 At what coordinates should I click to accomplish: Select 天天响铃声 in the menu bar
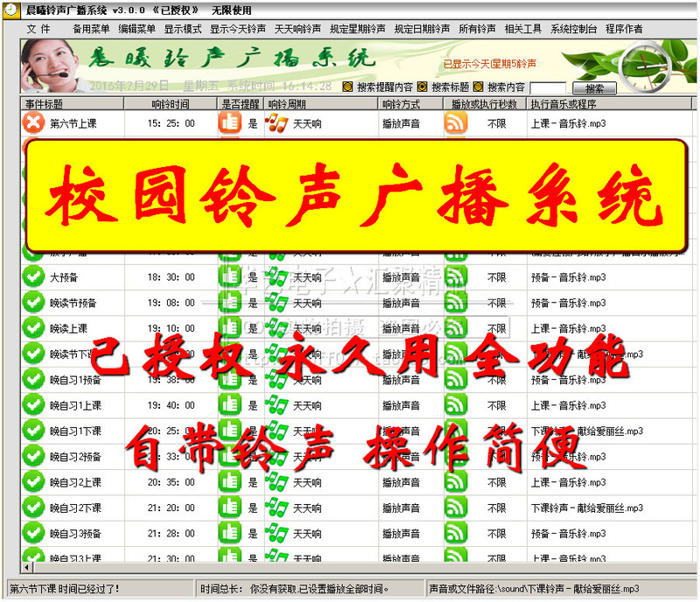coord(297,29)
